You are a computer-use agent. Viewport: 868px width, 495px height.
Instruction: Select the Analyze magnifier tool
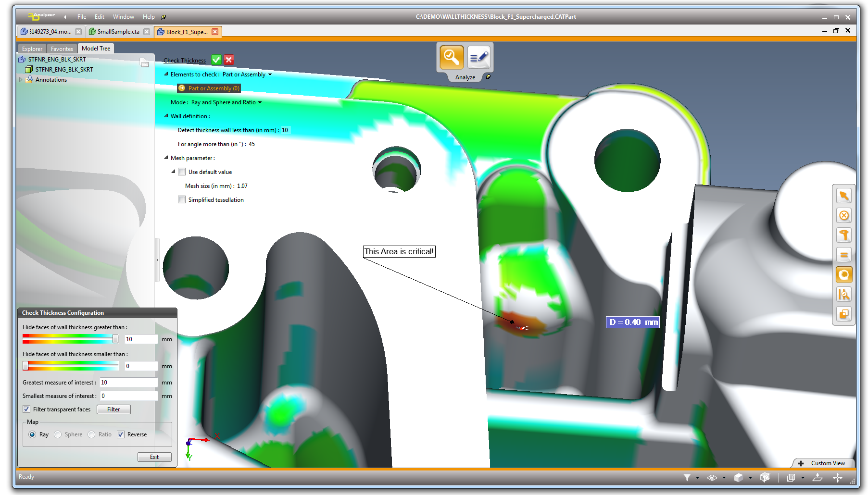[x=451, y=58]
